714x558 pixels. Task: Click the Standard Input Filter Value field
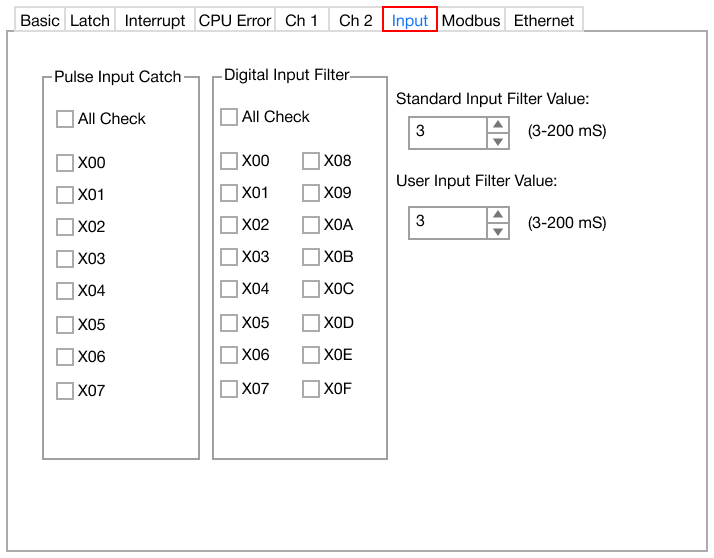click(x=446, y=132)
